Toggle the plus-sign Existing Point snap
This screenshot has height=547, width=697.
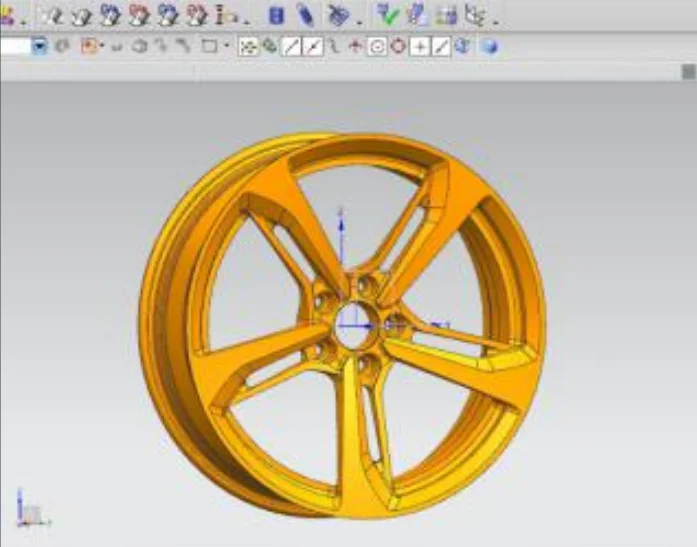(421, 46)
